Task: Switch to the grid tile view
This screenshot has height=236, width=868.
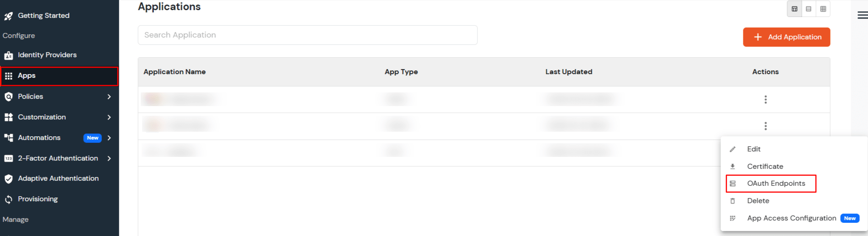Action: pos(823,9)
